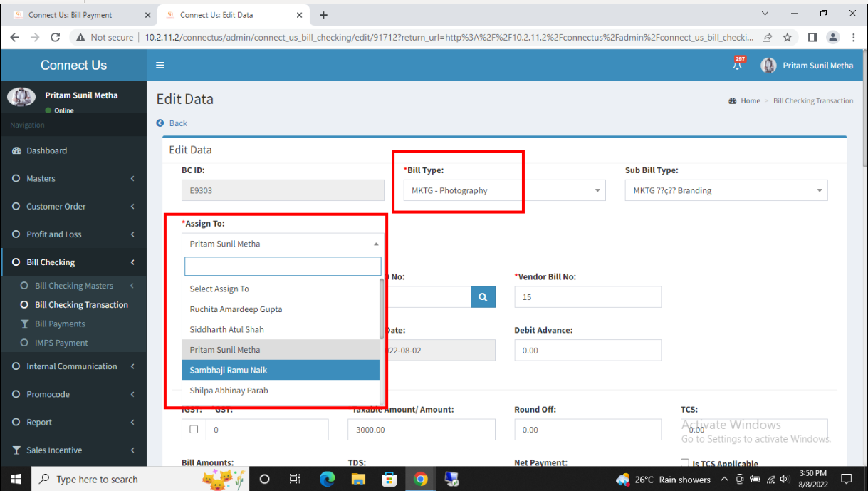This screenshot has width=868, height=491.
Task: Open the notifications bell icon
Action: (738, 65)
